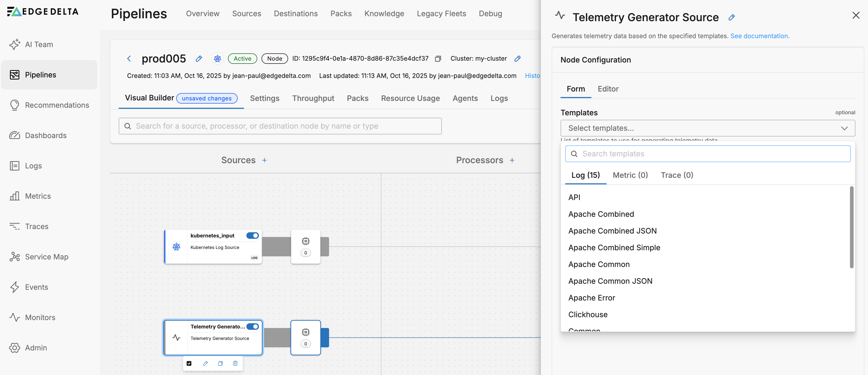Open Service Map in the sidebar
The image size is (868, 375).
pos(47,257)
